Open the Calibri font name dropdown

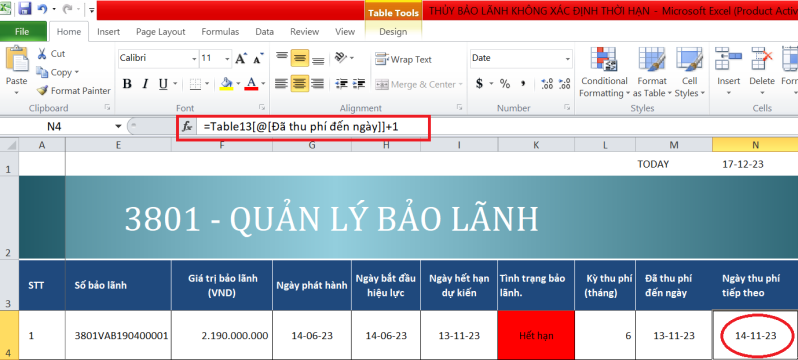(194, 59)
